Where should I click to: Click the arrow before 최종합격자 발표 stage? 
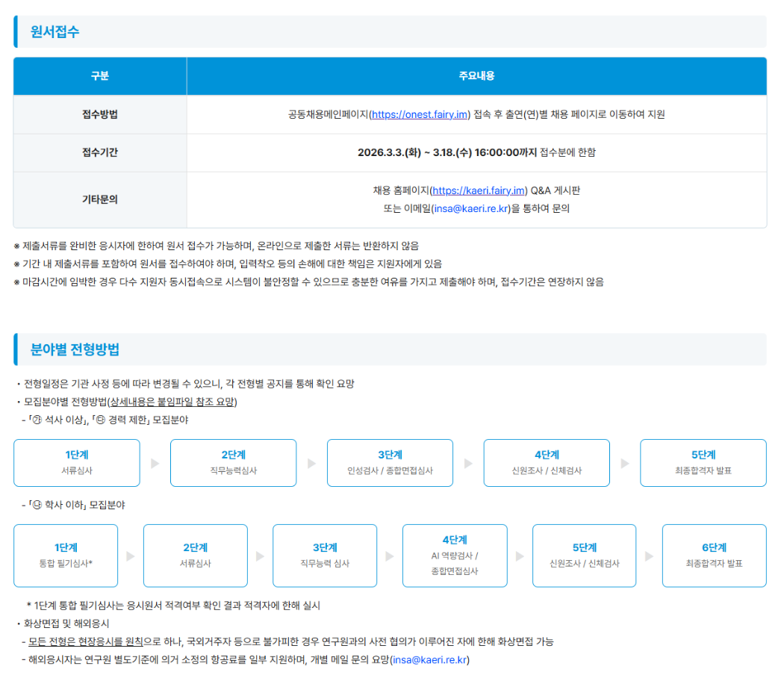[x=624, y=462]
